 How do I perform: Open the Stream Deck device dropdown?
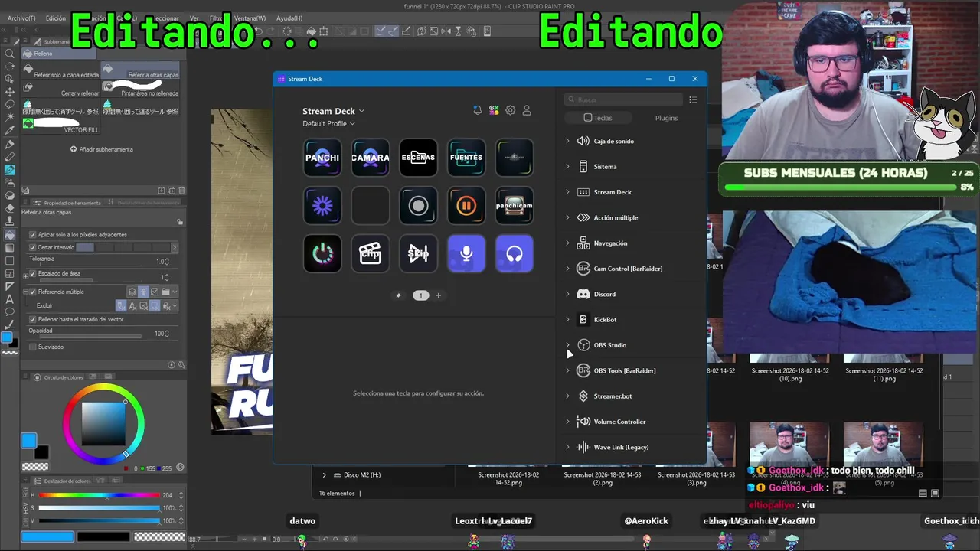[334, 111]
